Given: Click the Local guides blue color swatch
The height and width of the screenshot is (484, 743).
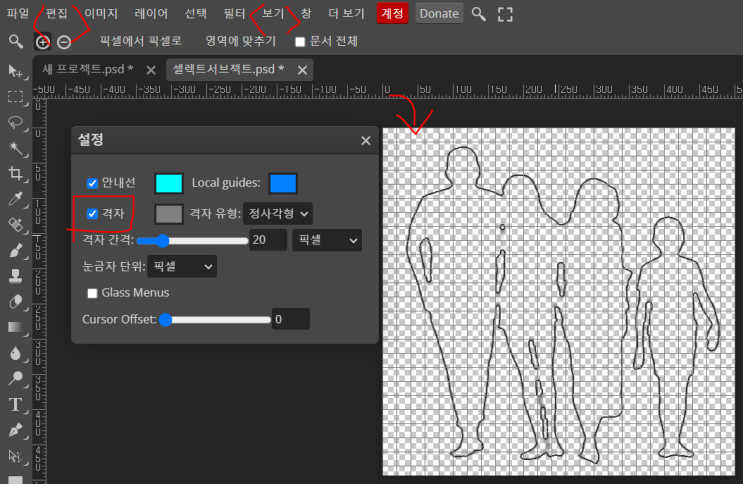Looking at the screenshot, I should [x=283, y=183].
